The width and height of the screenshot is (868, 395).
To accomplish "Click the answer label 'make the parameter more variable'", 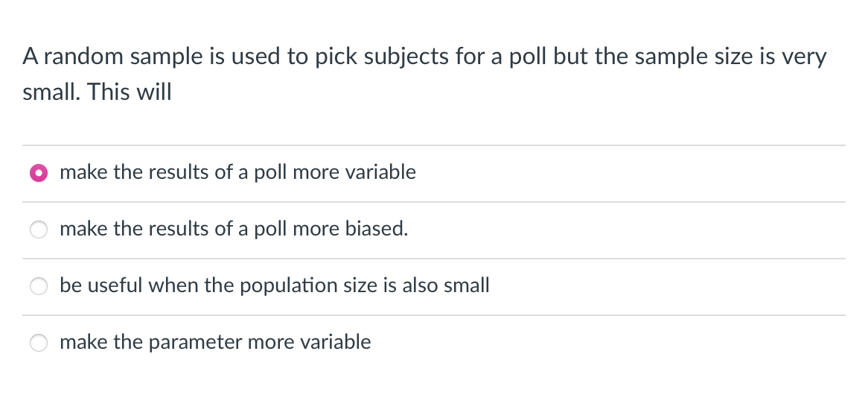I will point(215,342).
